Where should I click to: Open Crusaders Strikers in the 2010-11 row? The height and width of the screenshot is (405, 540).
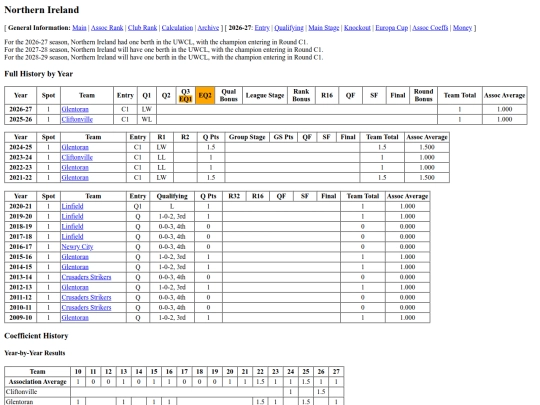86,308
